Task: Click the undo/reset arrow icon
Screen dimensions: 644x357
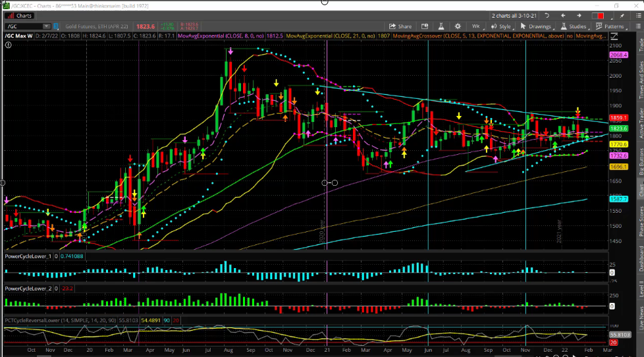Action: tap(547, 16)
